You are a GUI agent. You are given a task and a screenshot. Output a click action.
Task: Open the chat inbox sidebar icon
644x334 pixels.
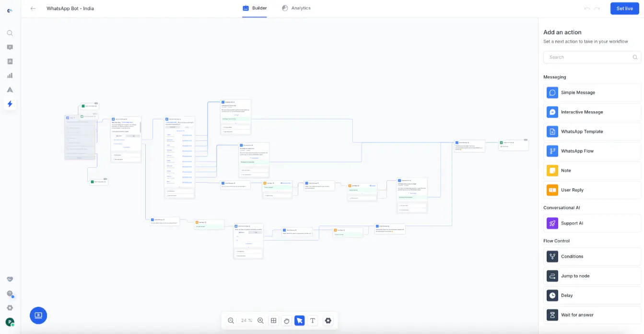10,47
